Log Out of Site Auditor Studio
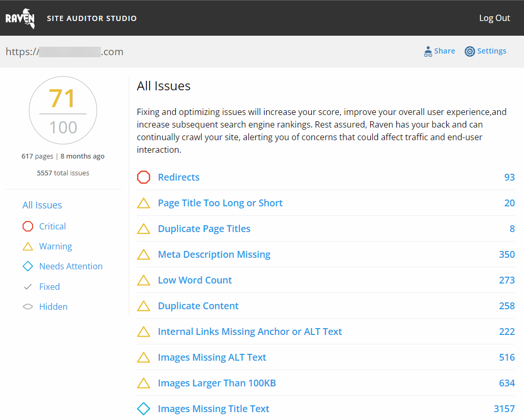Screen dimensions: 524x420 point(494,18)
